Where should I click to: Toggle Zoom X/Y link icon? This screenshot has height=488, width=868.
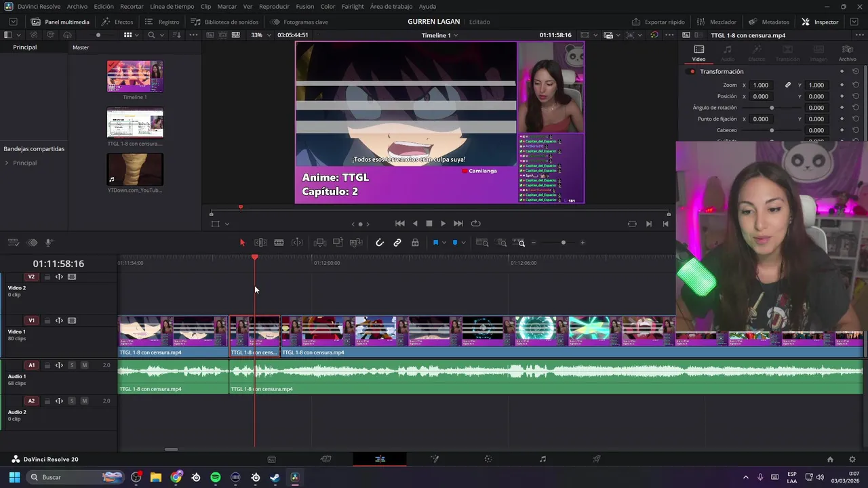tap(788, 85)
